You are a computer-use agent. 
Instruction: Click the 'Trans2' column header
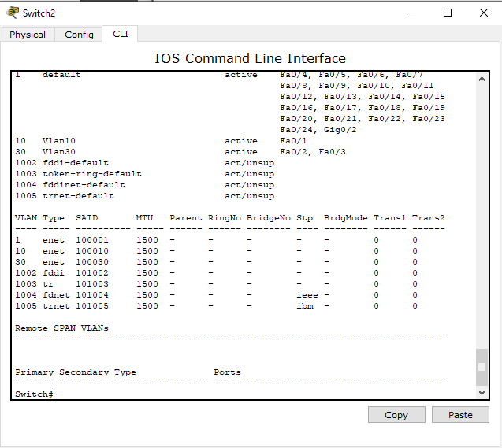coord(429,218)
